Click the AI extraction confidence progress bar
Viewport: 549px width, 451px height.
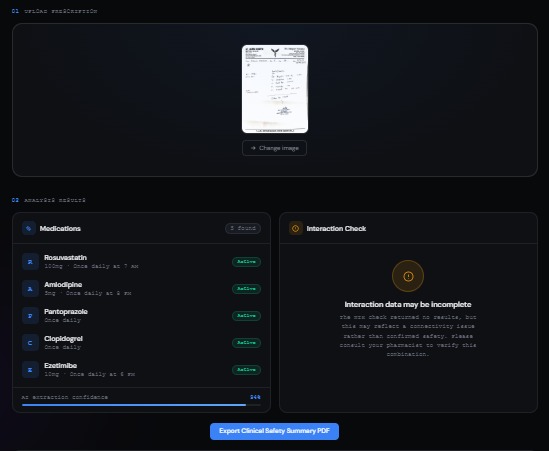pyautogui.click(x=141, y=405)
